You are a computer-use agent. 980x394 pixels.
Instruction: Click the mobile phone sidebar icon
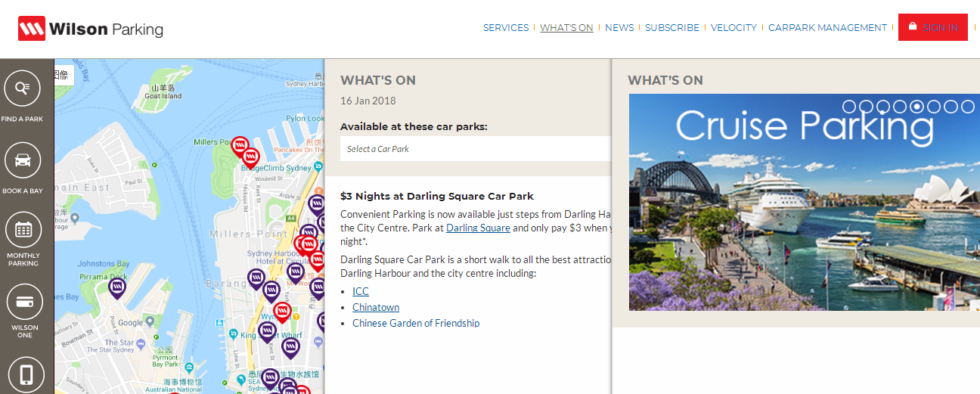click(26, 374)
